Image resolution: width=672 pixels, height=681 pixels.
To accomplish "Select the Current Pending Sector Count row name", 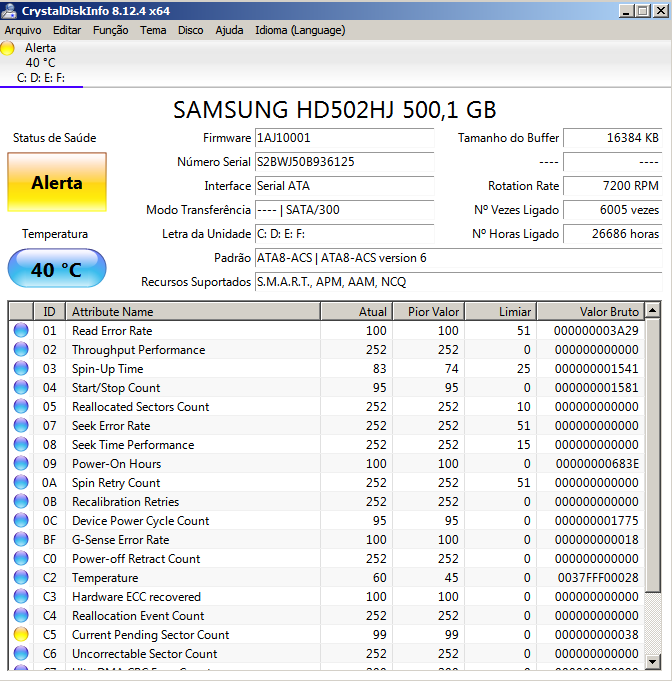I will click(x=150, y=635).
